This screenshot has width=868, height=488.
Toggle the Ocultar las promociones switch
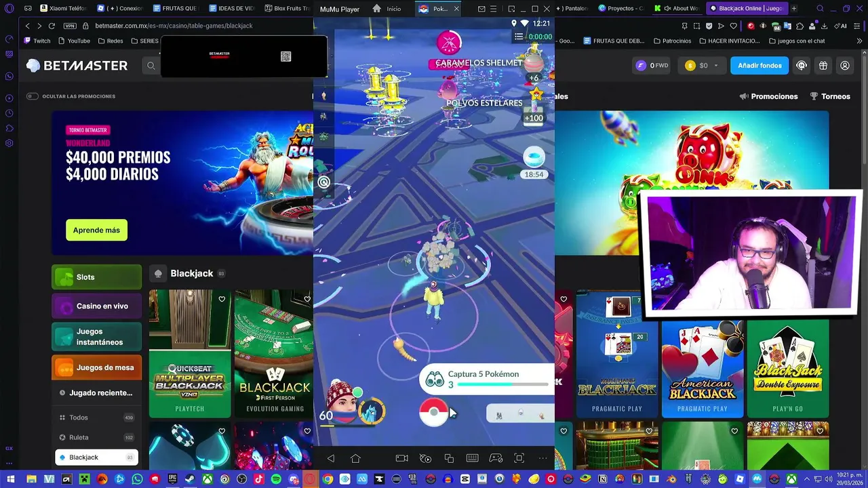32,96
